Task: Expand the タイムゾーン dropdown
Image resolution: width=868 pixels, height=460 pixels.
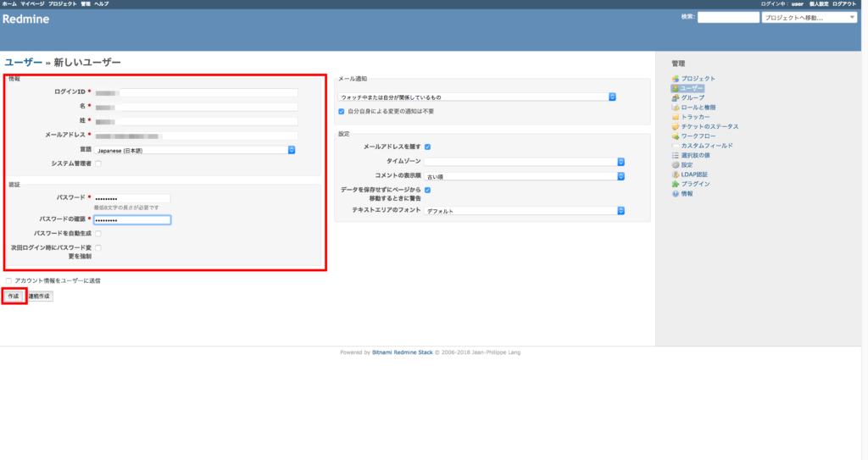Action: [524, 161]
